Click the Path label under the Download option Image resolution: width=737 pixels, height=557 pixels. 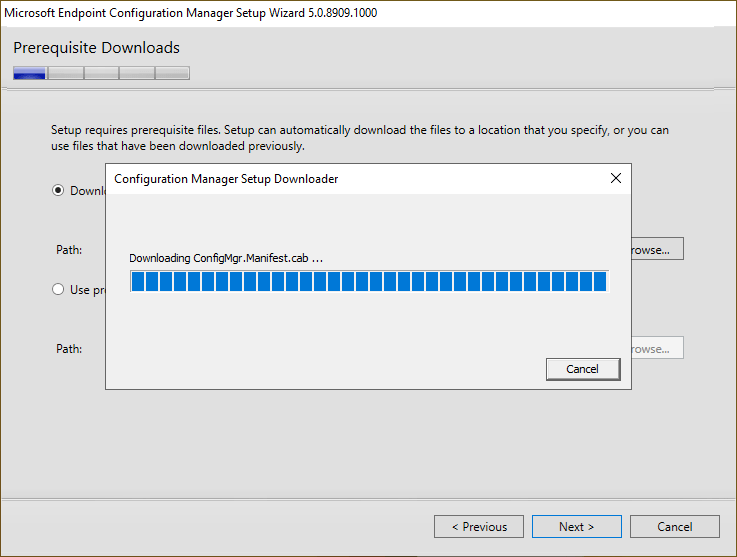click(x=69, y=250)
